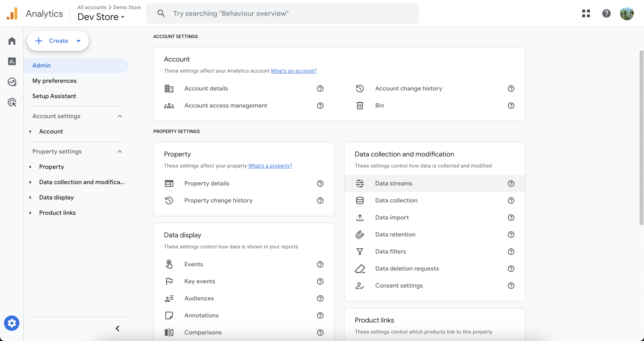Open Reports bar chart icon in sidebar
Screen dimensions: 644x341
12,62
